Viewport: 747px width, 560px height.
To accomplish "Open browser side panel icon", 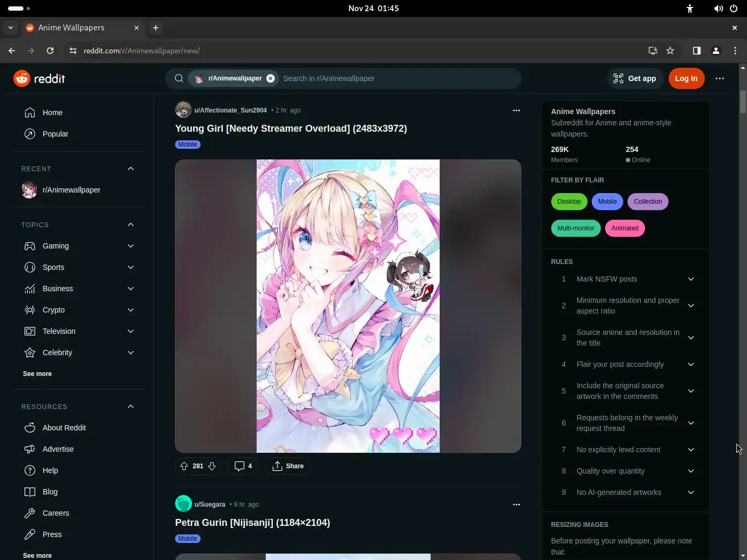I will click(697, 51).
